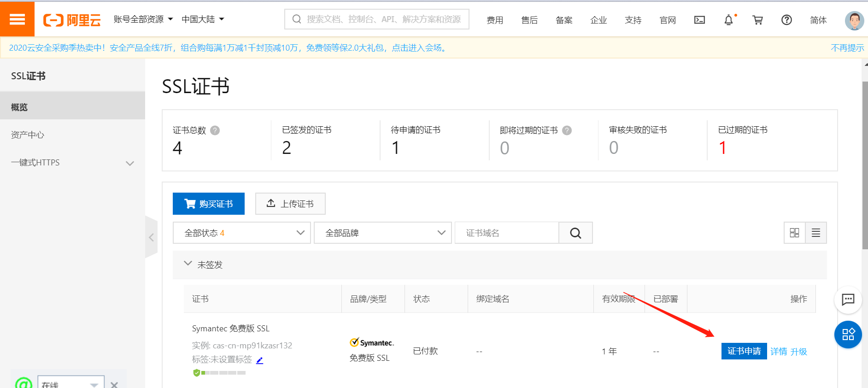Viewport: 868px width, 388px height.
Task: Open the chat feedback floating button
Action: (x=848, y=300)
